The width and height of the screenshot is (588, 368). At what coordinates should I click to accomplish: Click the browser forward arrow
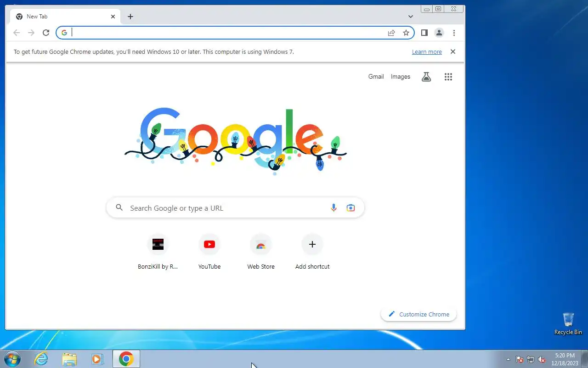click(31, 33)
